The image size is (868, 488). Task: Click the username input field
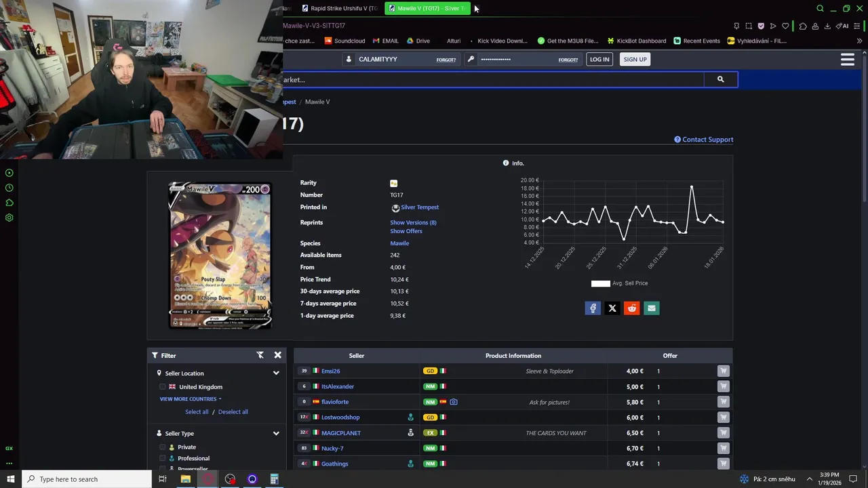396,60
